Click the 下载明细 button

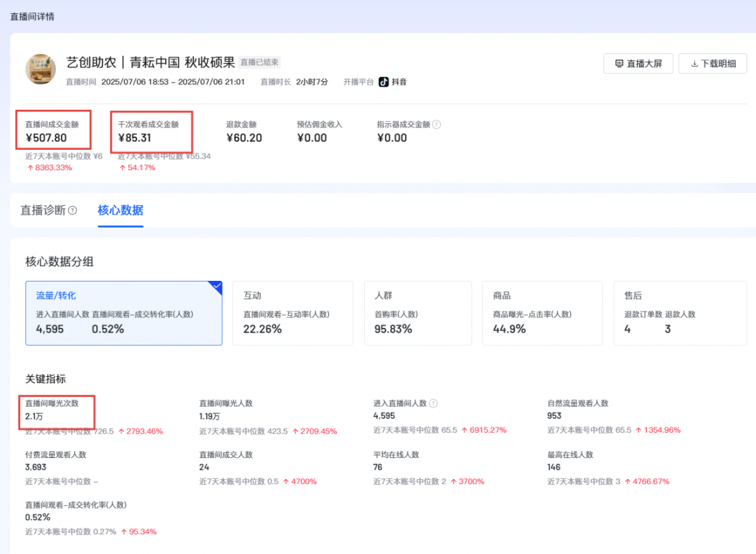[713, 64]
